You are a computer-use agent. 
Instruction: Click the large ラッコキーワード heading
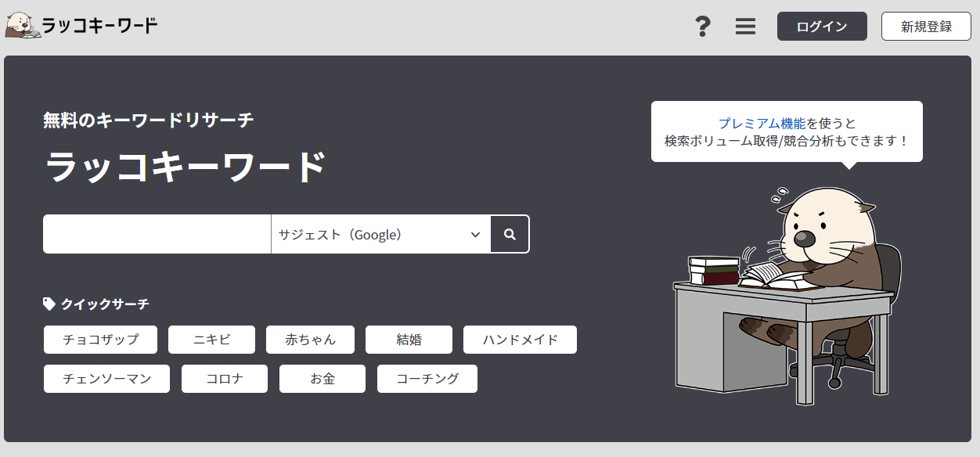(x=185, y=167)
